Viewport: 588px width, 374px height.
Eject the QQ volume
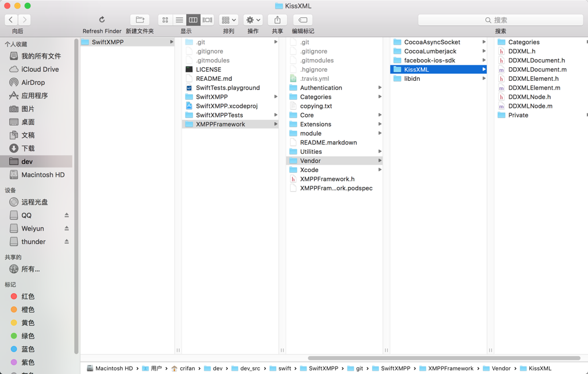tap(67, 215)
